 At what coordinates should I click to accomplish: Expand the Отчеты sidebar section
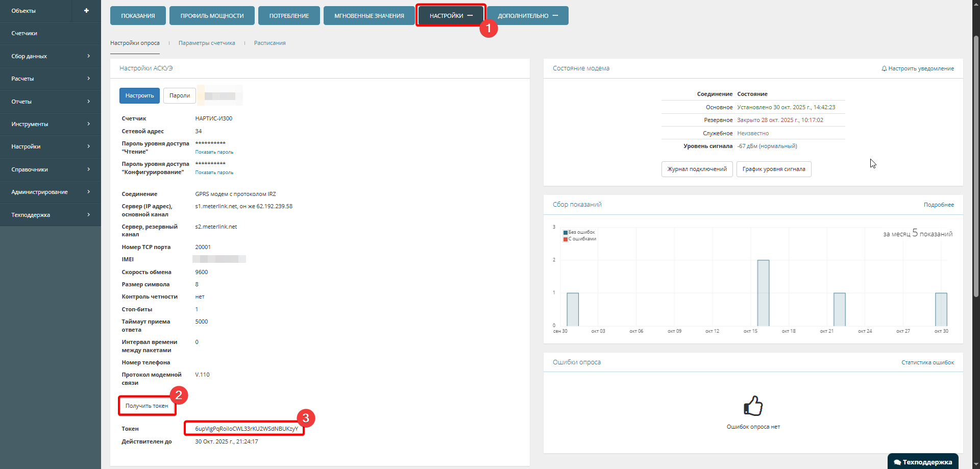51,102
